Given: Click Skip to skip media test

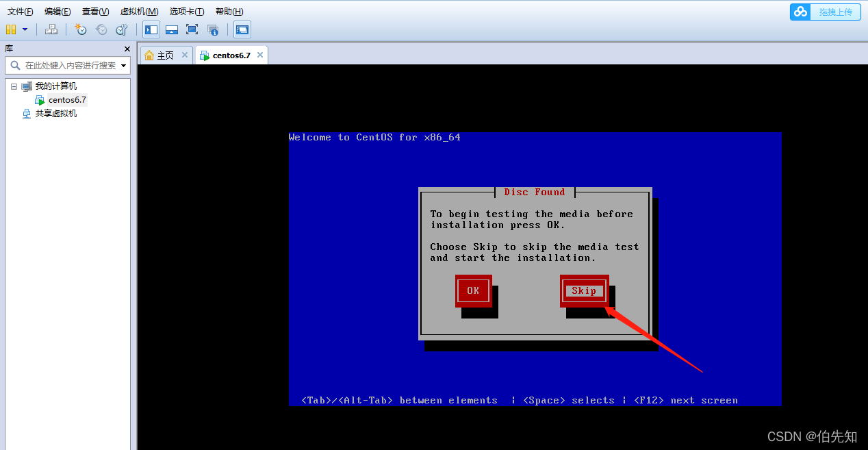Looking at the screenshot, I should click(584, 290).
